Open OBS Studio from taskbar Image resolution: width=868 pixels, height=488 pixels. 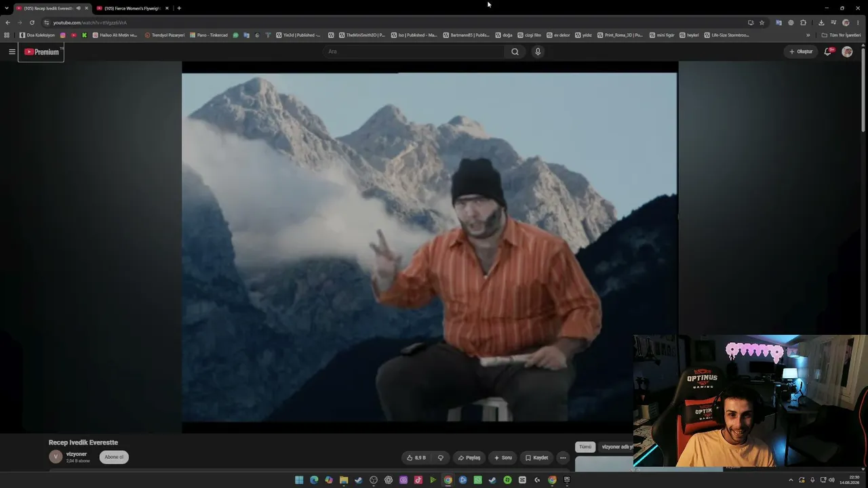coord(374,480)
